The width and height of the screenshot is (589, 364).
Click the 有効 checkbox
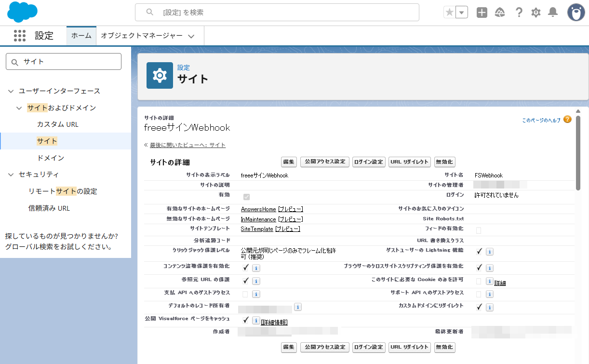pyautogui.click(x=246, y=197)
